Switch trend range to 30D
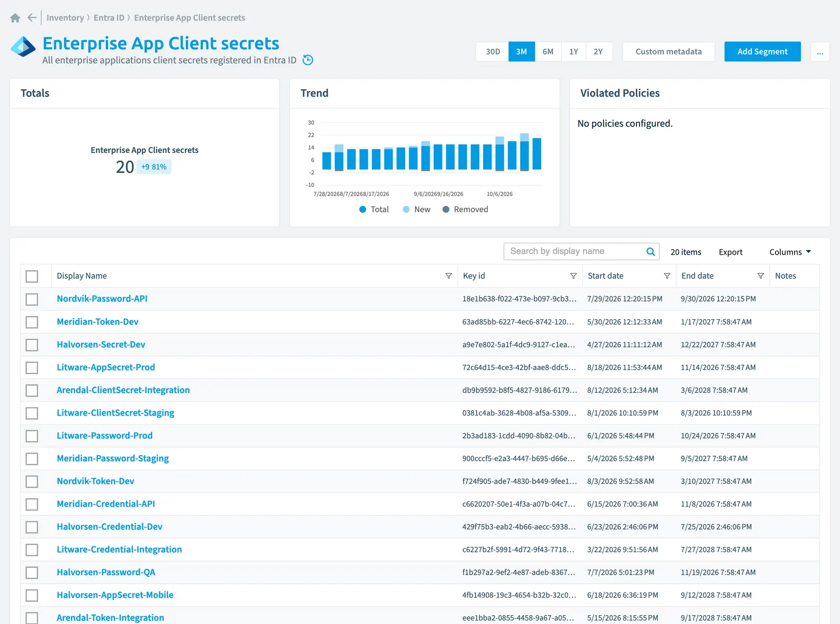Image resolution: width=840 pixels, height=624 pixels. (x=492, y=51)
